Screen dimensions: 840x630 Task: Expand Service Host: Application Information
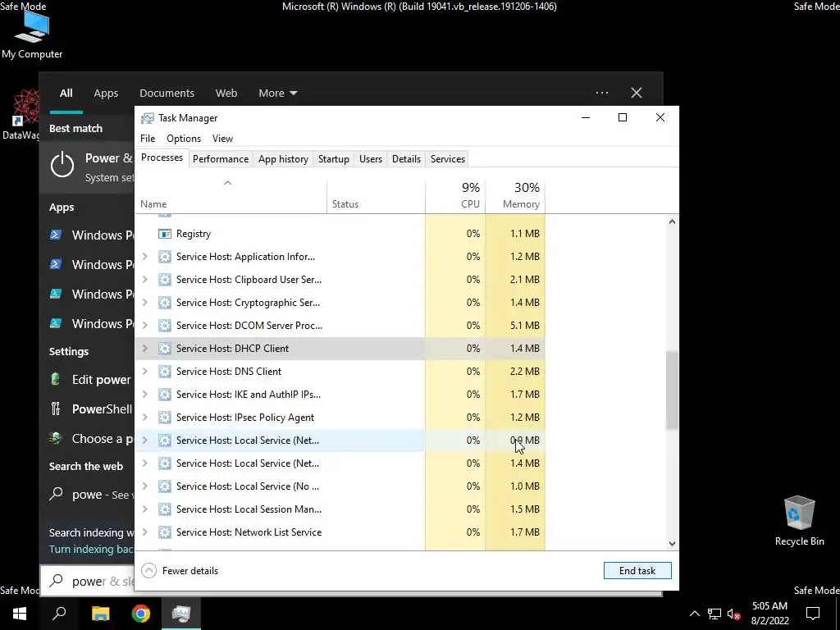click(144, 257)
